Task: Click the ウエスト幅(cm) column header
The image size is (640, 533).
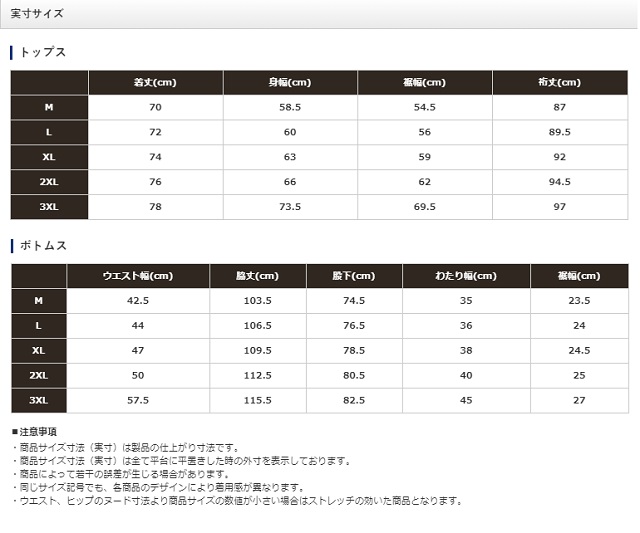Action: click(138, 276)
